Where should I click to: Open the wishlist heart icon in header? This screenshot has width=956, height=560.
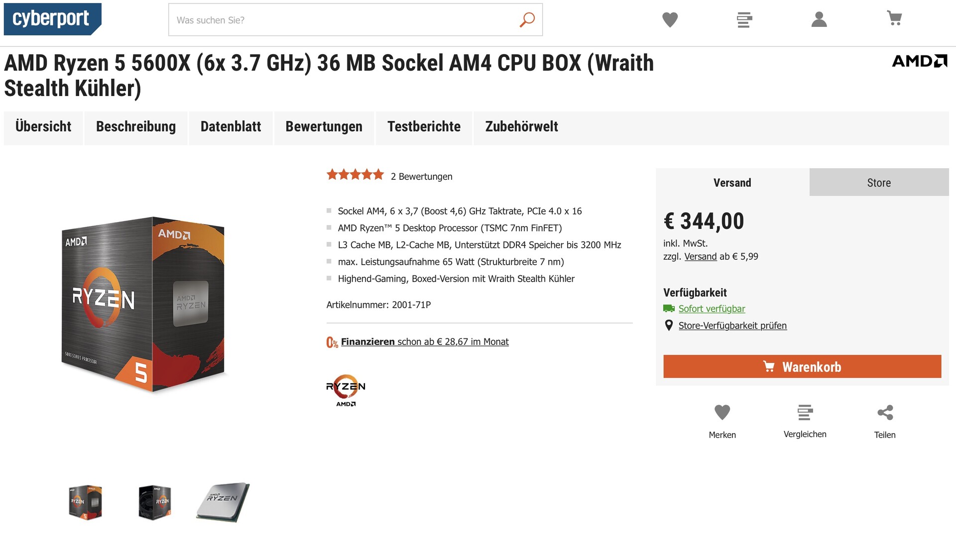click(670, 20)
